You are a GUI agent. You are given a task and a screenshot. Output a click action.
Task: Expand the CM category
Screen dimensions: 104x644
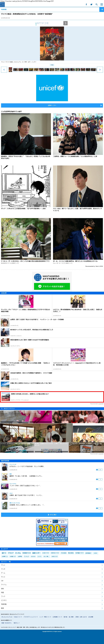tap(52, 581)
